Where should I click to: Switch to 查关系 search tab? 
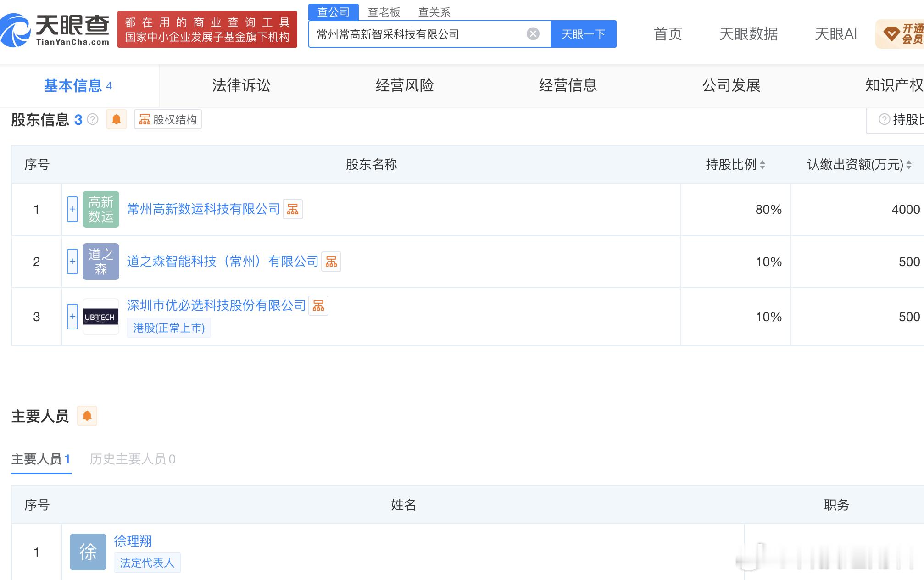point(434,12)
